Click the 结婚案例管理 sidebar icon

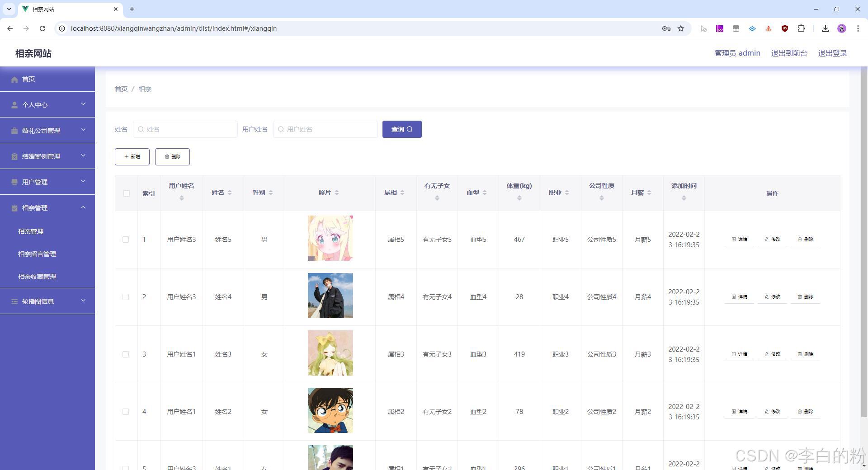[14, 157]
